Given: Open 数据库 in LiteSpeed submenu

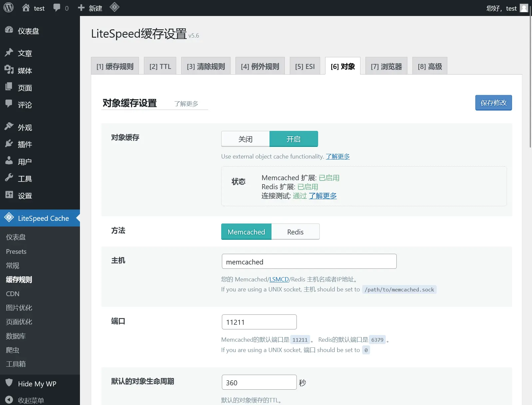Looking at the screenshot, I should [x=16, y=336].
